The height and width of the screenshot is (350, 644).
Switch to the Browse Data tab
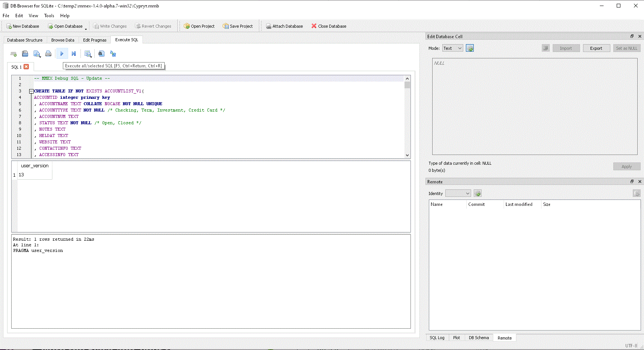click(x=62, y=40)
